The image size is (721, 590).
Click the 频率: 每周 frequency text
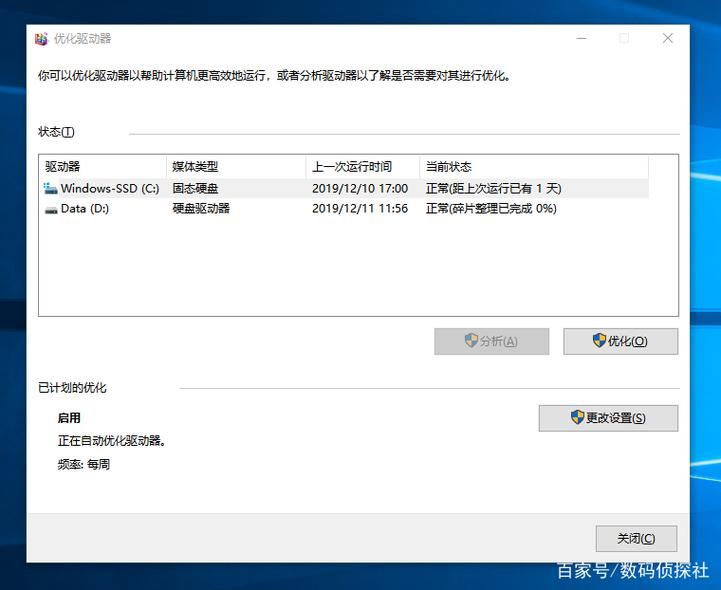[84, 464]
